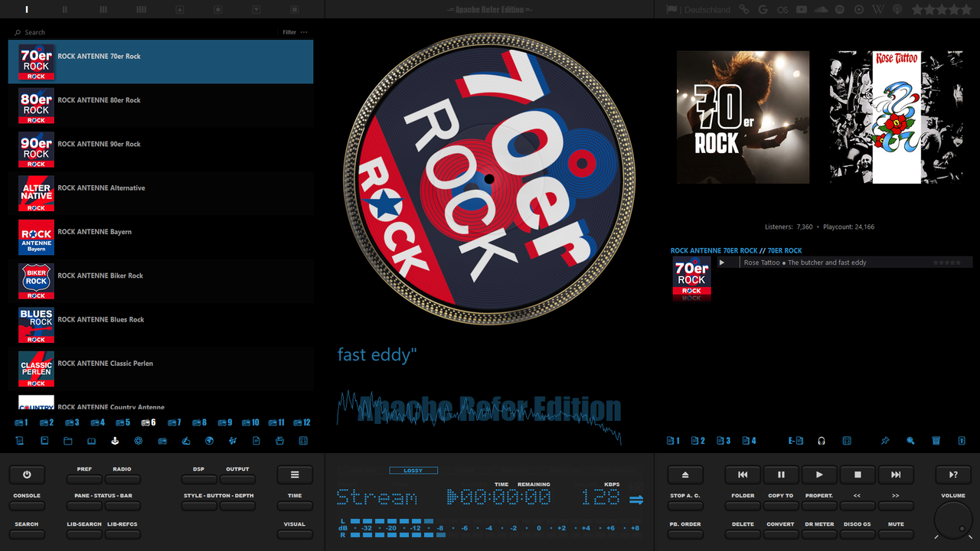
Task: Toggle the LOSSY indicator
Action: (x=413, y=471)
